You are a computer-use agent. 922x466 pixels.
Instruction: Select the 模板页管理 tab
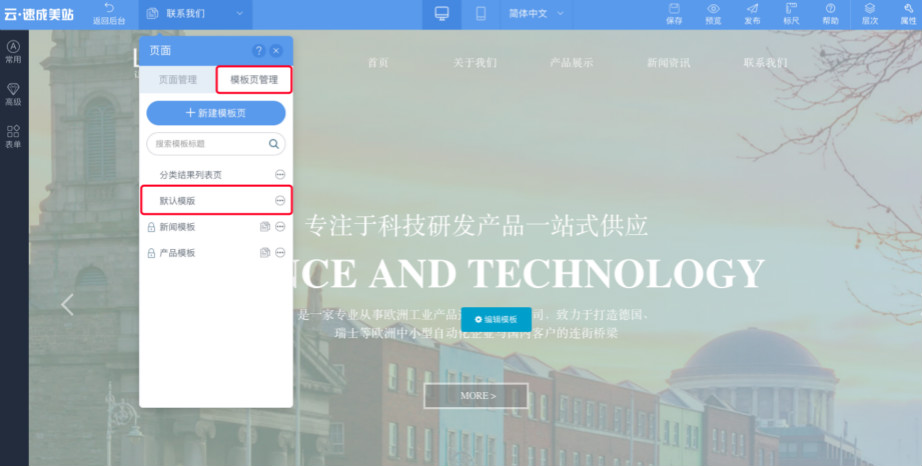tap(254, 80)
